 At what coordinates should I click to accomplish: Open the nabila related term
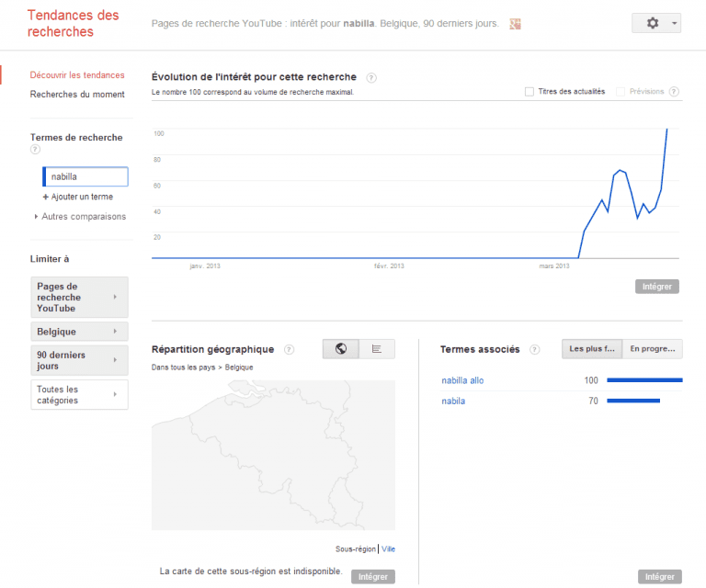[x=453, y=401]
